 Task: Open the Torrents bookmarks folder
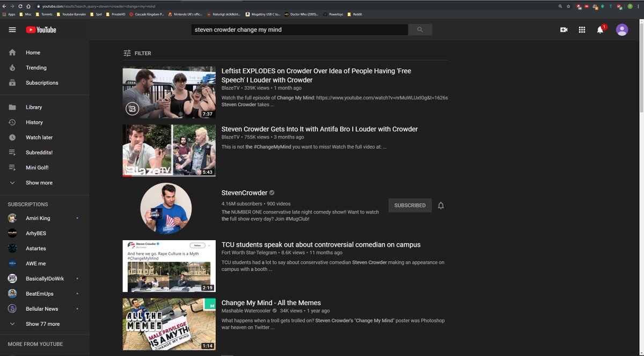click(x=45, y=14)
